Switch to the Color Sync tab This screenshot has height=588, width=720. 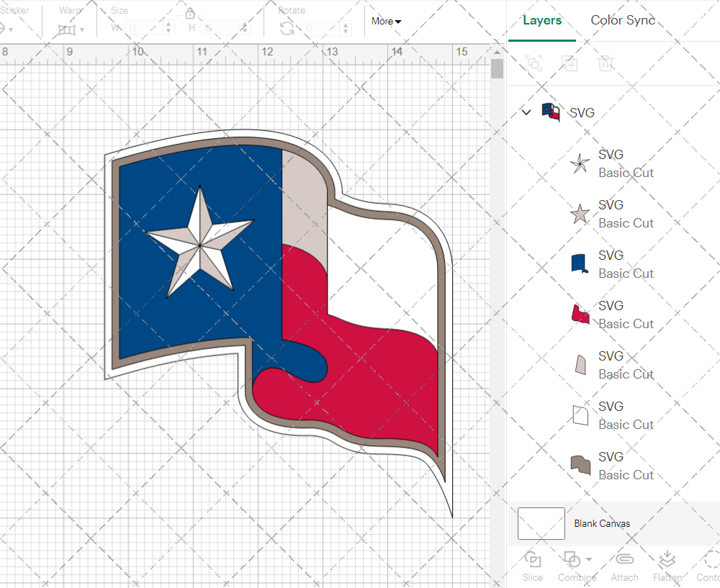click(623, 20)
